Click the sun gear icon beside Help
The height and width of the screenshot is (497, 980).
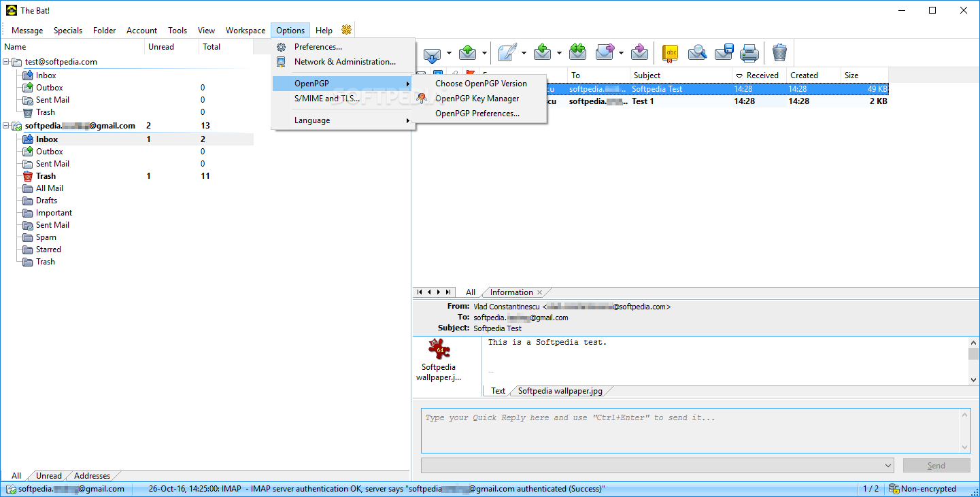click(347, 30)
